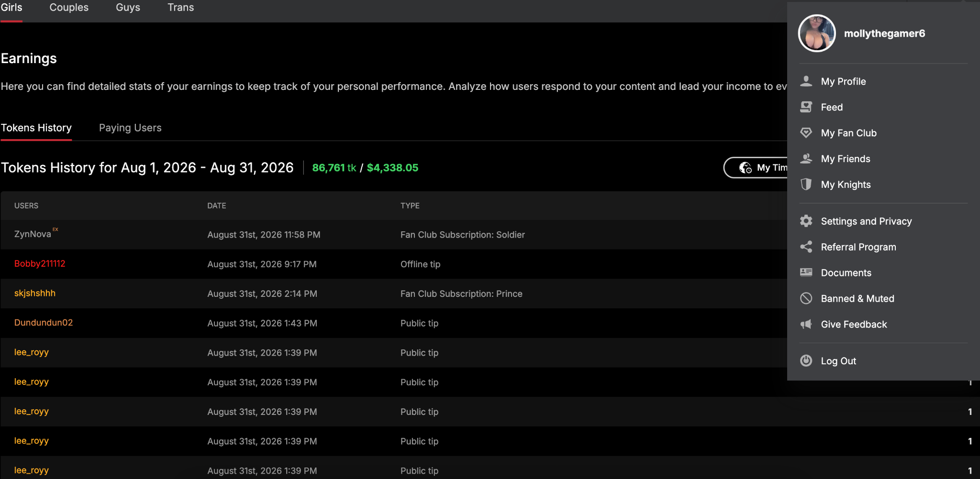Click the mollythegamer6 username
Viewport: 980px width, 479px height.
pyautogui.click(x=884, y=33)
